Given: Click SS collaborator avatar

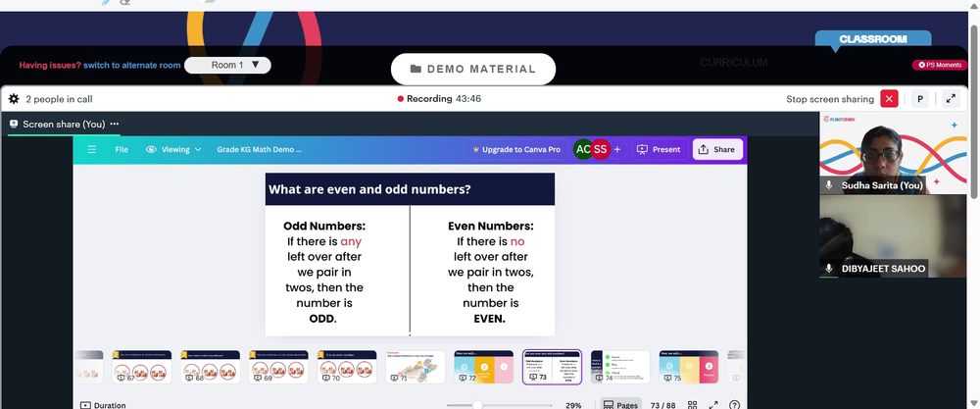Looking at the screenshot, I should (x=600, y=149).
